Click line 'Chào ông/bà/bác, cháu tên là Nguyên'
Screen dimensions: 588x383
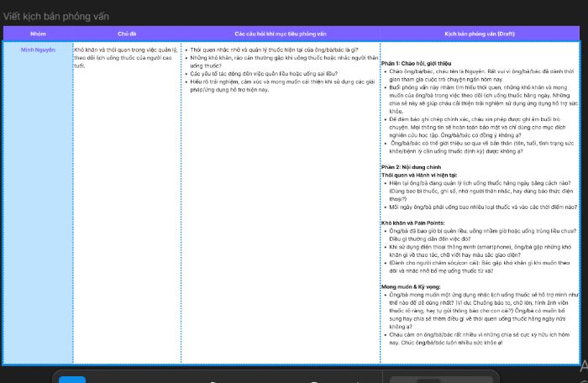tap(481, 76)
